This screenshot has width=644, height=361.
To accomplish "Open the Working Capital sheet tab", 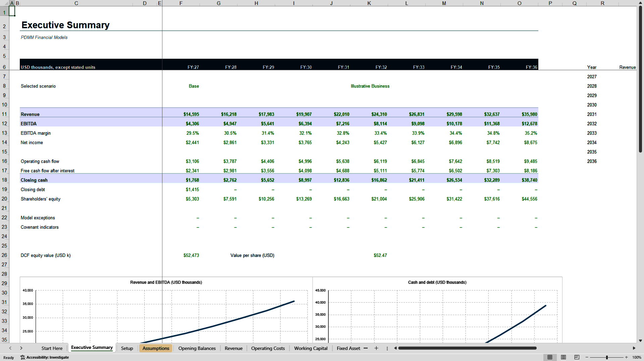I will [x=311, y=348].
